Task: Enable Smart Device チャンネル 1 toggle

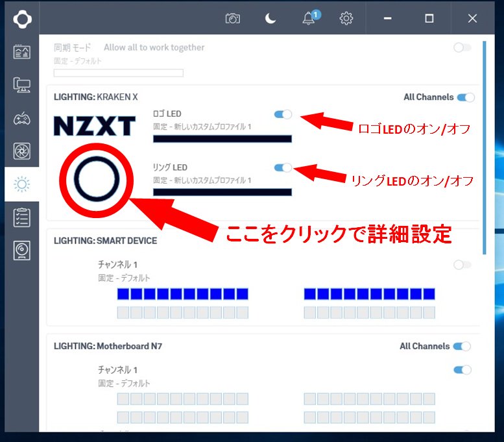Action: point(462,265)
